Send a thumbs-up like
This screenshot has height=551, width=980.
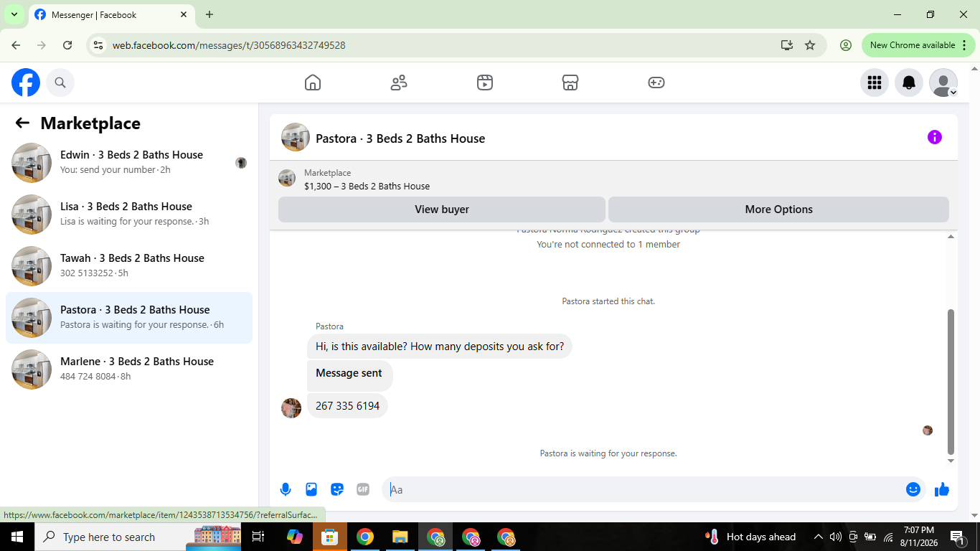pos(942,489)
